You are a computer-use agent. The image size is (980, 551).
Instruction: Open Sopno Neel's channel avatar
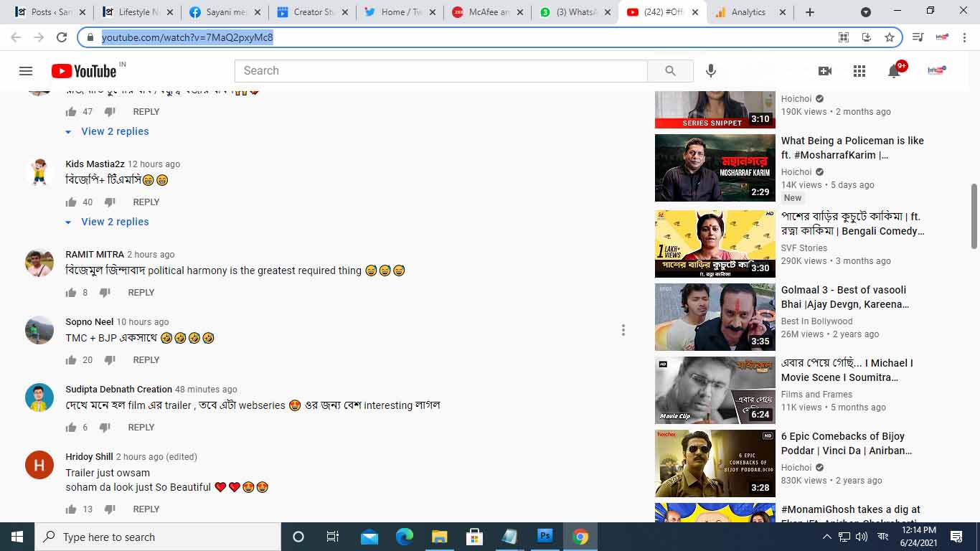(x=39, y=330)
